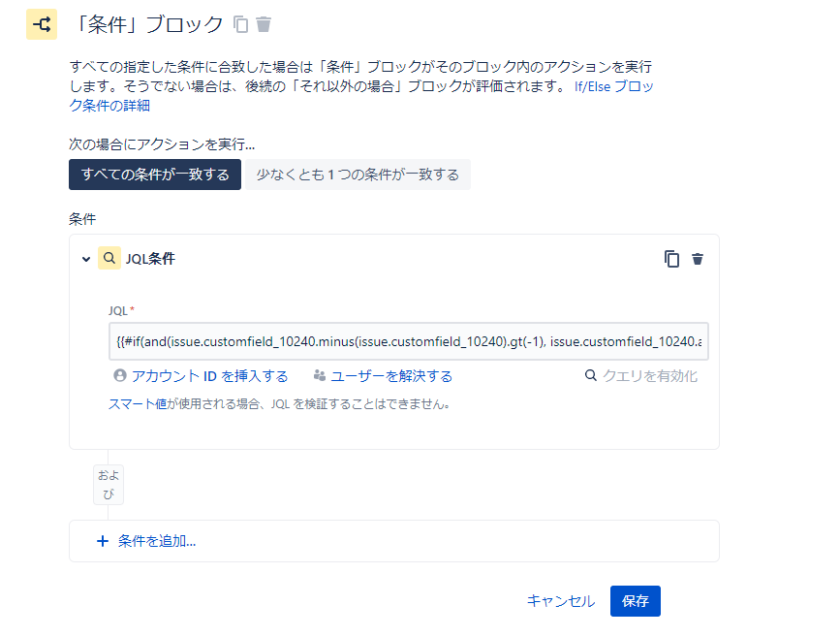840x637 pixels.
Task: Click inside the JQL input field
Action: [407, 341]
